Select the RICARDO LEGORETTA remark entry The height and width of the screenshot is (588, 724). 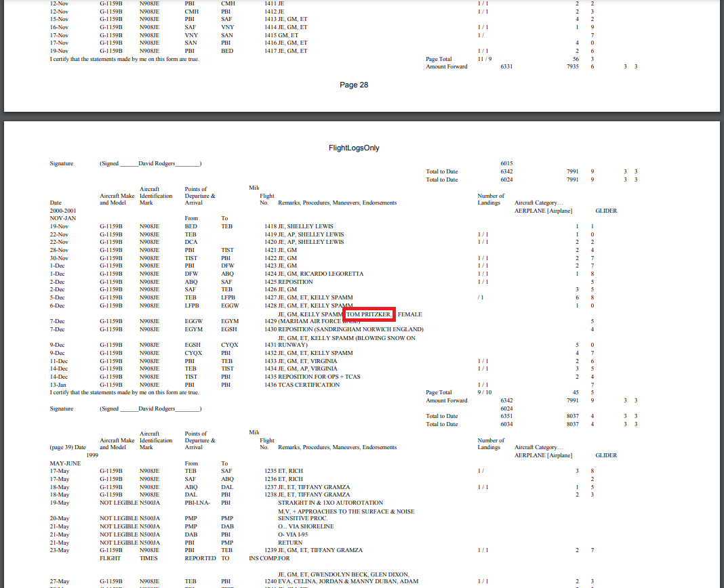pos(332,274)
